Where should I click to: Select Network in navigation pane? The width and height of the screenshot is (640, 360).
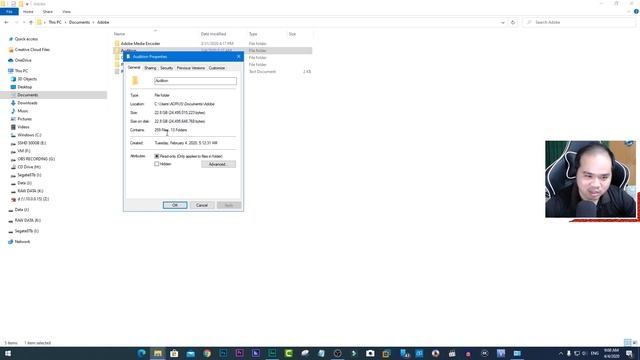22,242
